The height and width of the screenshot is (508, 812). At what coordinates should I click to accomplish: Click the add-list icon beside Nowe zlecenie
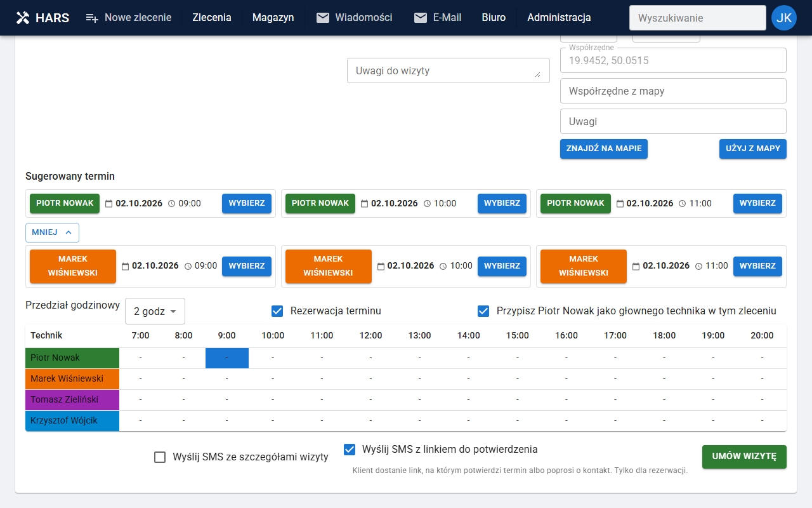pos(92,18)
